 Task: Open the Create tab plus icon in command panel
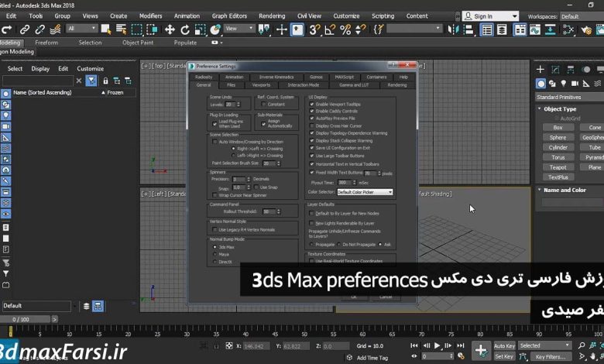tap(540, 70)
